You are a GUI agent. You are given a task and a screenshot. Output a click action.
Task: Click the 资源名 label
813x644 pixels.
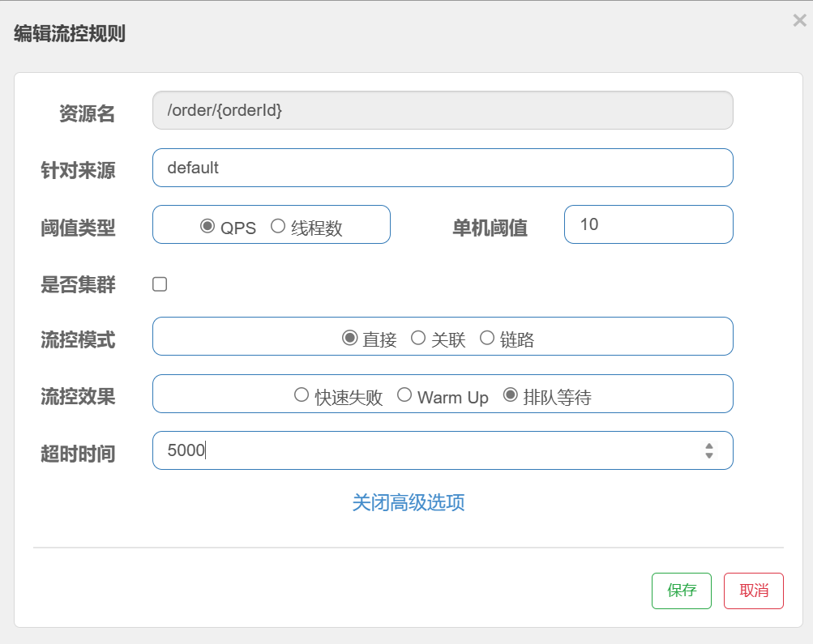click(87, 113)
